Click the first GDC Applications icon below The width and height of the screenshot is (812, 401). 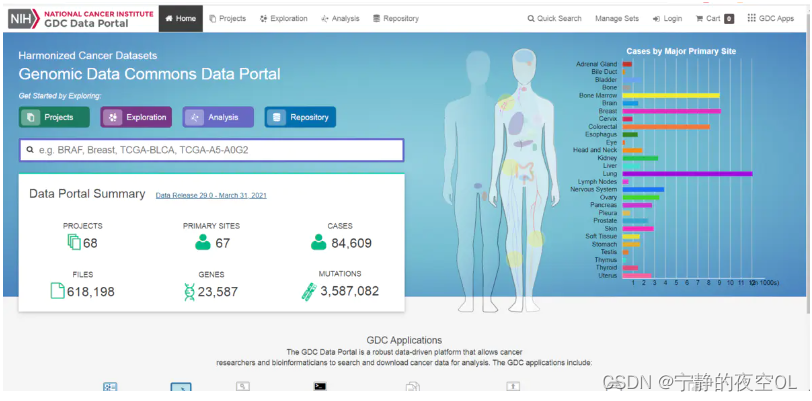(110, 386)
